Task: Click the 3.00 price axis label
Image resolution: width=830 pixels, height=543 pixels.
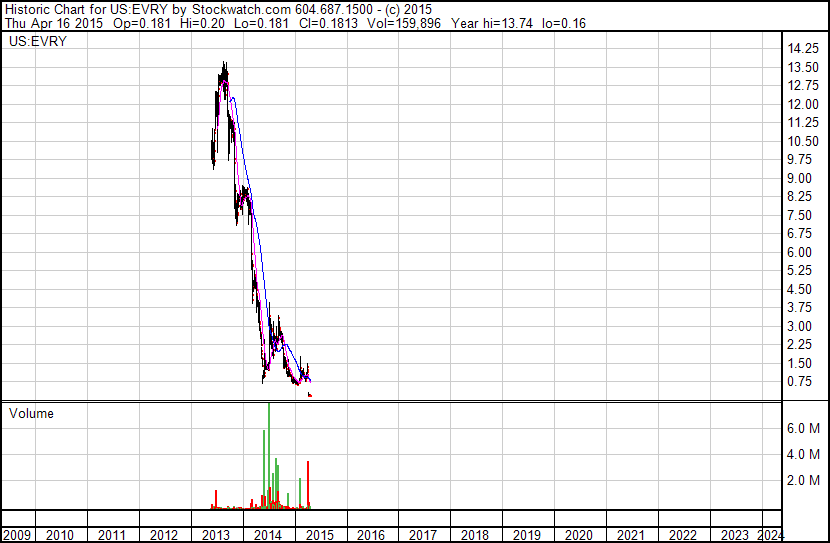Action: pos(800,327)
